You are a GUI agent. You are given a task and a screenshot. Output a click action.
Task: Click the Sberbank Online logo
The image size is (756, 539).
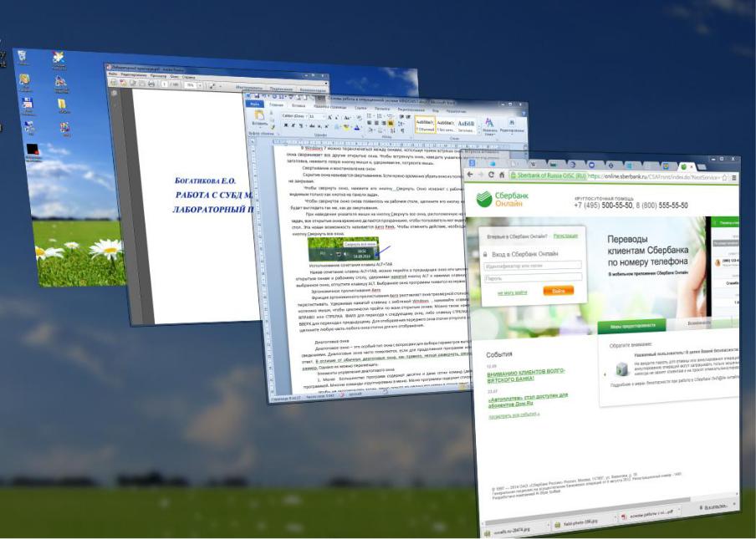[503, 198]
